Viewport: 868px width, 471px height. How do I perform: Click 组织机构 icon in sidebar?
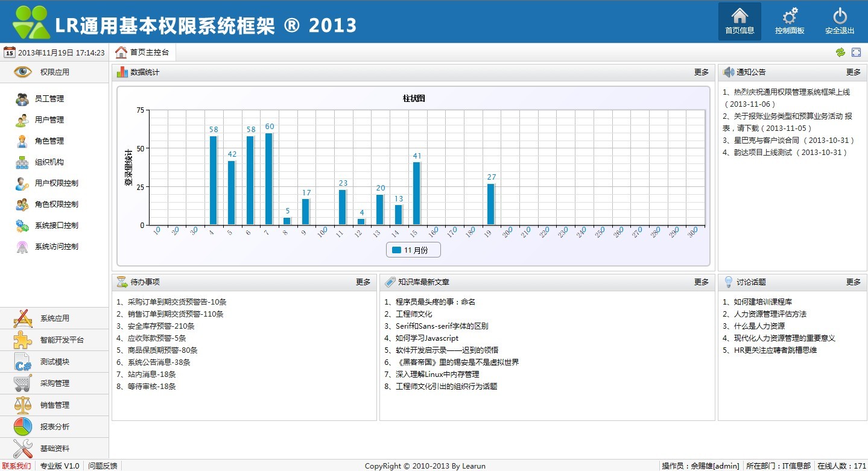(22, 162)
